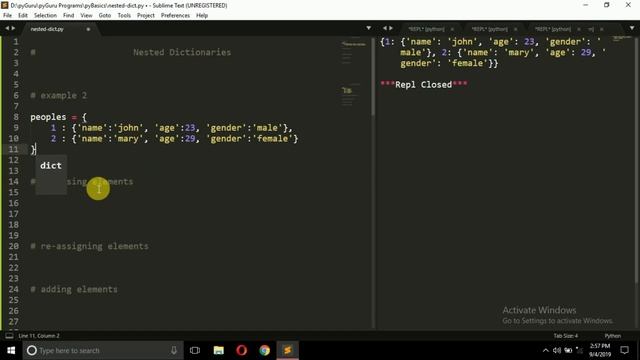Select the nested-dict.py tab
The width and height of the screenshot is (640, 360).
[47, 29]
